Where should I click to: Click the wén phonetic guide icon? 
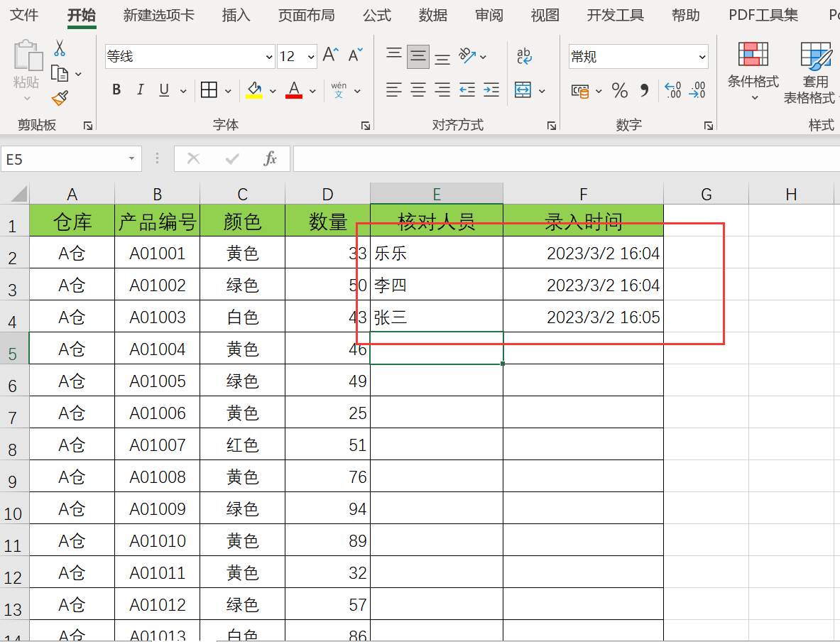(x=339, y=90)
